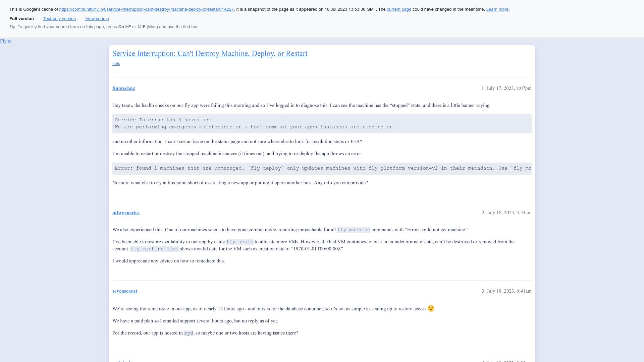
Task: Click 'We have a paid plan' sentence
Action: click(x=195, y=321)
